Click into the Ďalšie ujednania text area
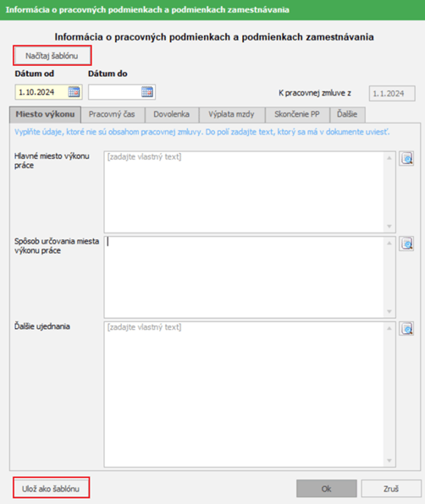 coord(245,394)
